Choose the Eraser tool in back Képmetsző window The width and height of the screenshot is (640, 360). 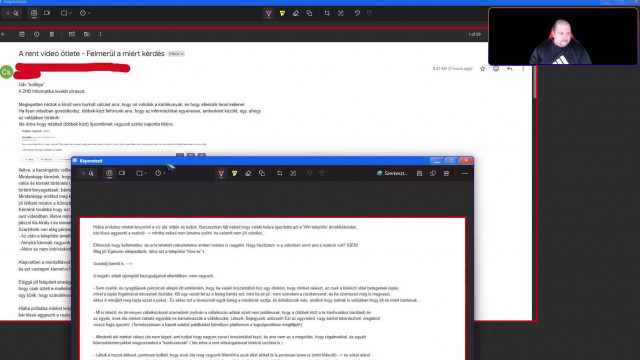coord(296,13)
